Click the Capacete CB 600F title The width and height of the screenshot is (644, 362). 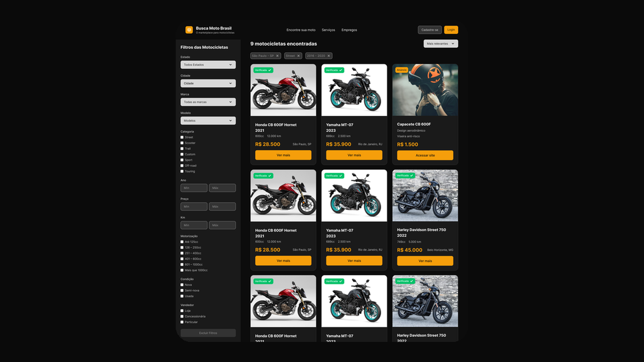point(414,124)
